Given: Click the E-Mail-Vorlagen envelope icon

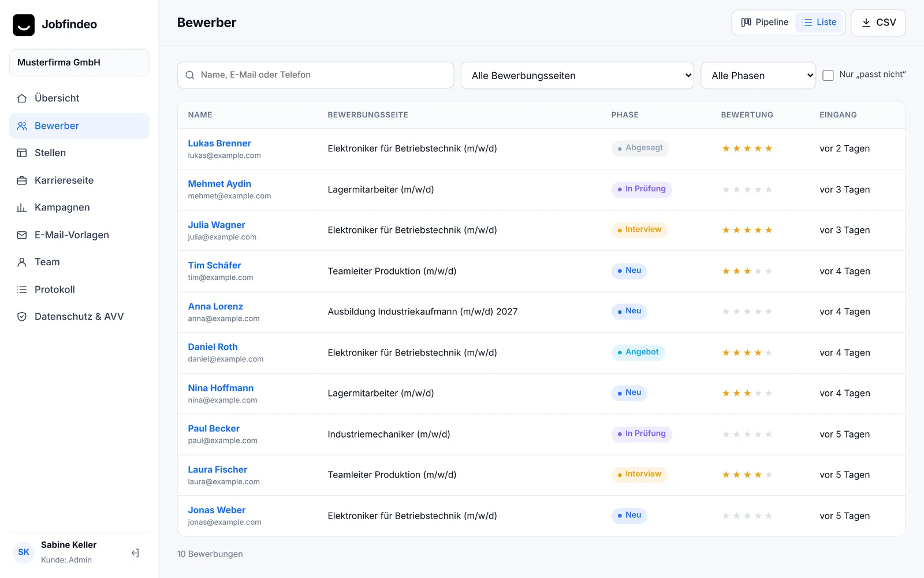Looking at the screenshot, I should pyautogui.click(x=22, y=235).
